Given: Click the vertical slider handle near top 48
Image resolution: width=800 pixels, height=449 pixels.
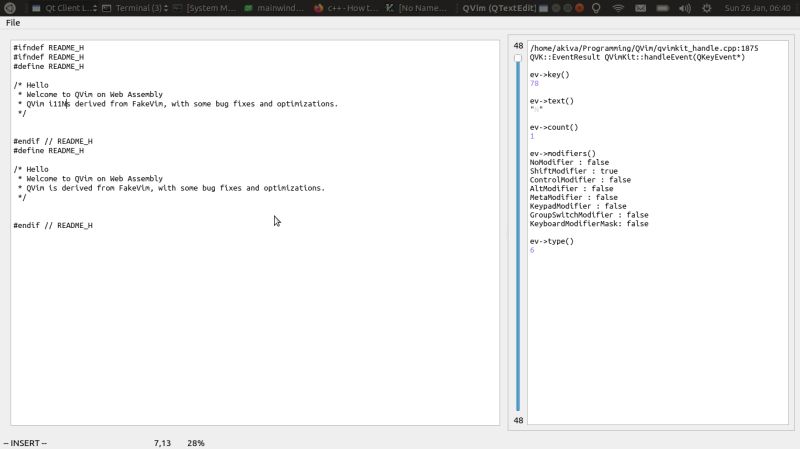Looking at the screenshot, I should point(518,58).
